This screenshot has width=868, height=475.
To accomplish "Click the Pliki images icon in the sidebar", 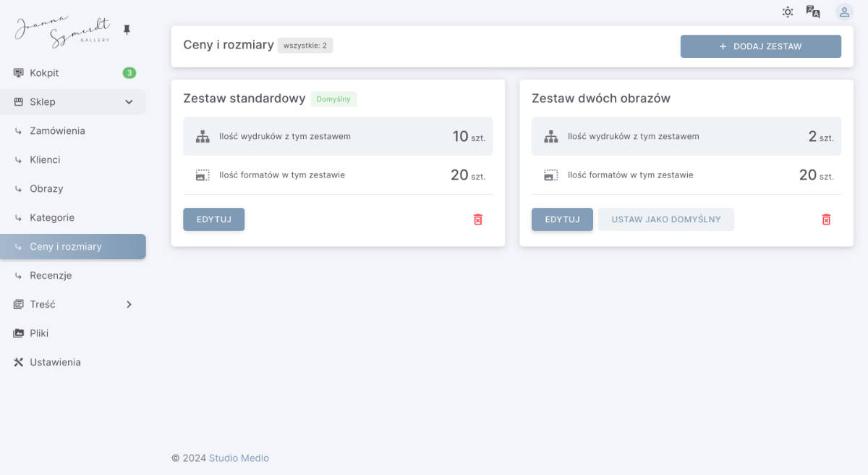I will click(x=19, y=334).
